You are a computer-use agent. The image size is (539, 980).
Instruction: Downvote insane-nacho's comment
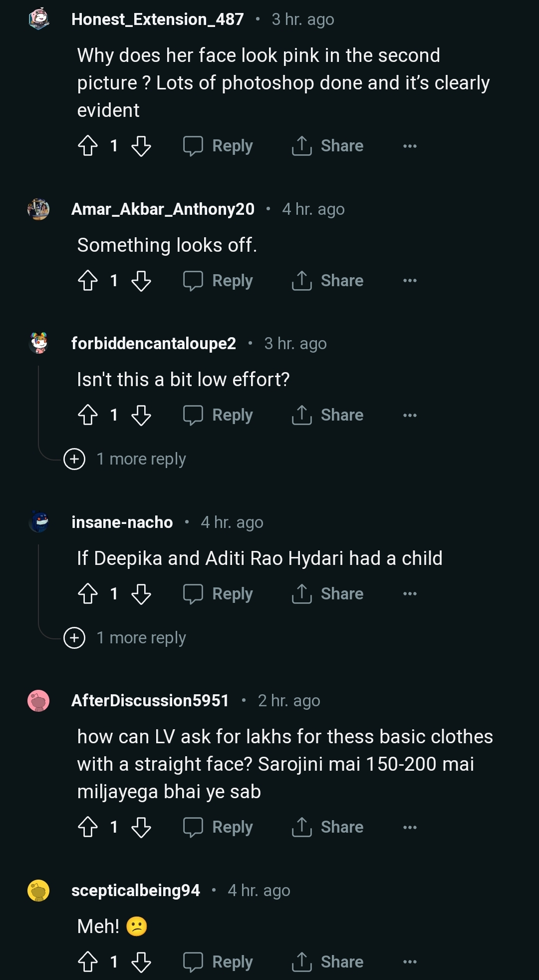pyautogui.click(x=141, y=594)
